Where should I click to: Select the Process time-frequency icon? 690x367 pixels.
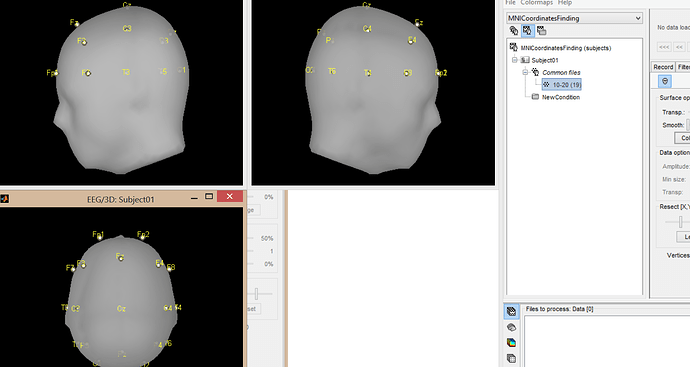(511, 342)
